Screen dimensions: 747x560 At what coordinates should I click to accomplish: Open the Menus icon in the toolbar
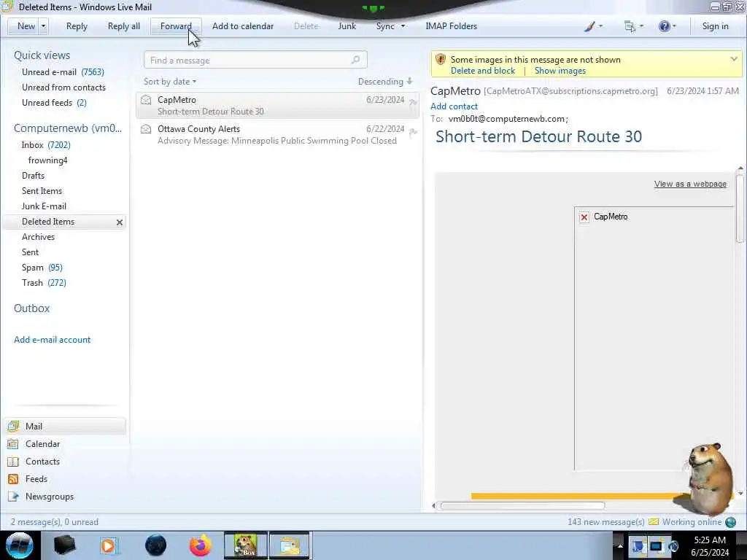[634, 26]
